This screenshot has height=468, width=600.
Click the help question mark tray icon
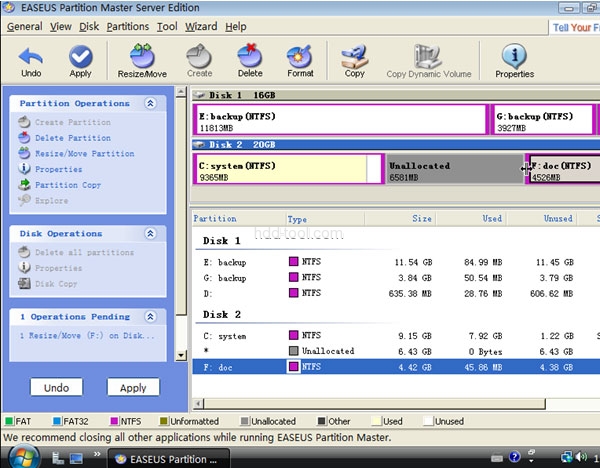[515, 457]
